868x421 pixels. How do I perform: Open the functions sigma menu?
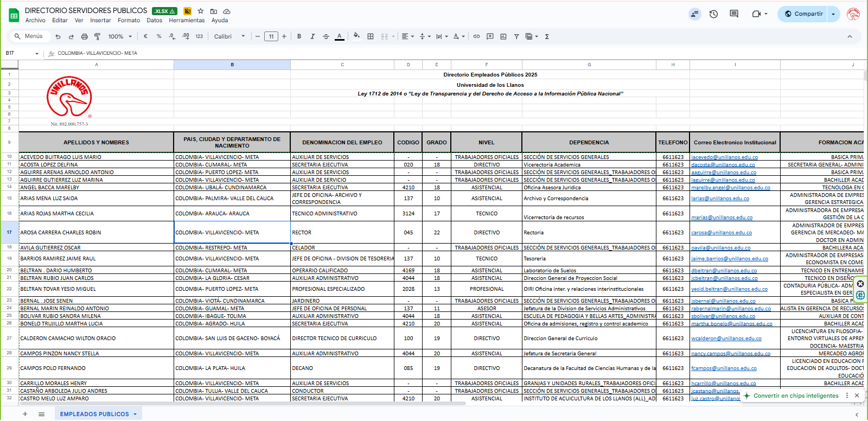[547, 36]
